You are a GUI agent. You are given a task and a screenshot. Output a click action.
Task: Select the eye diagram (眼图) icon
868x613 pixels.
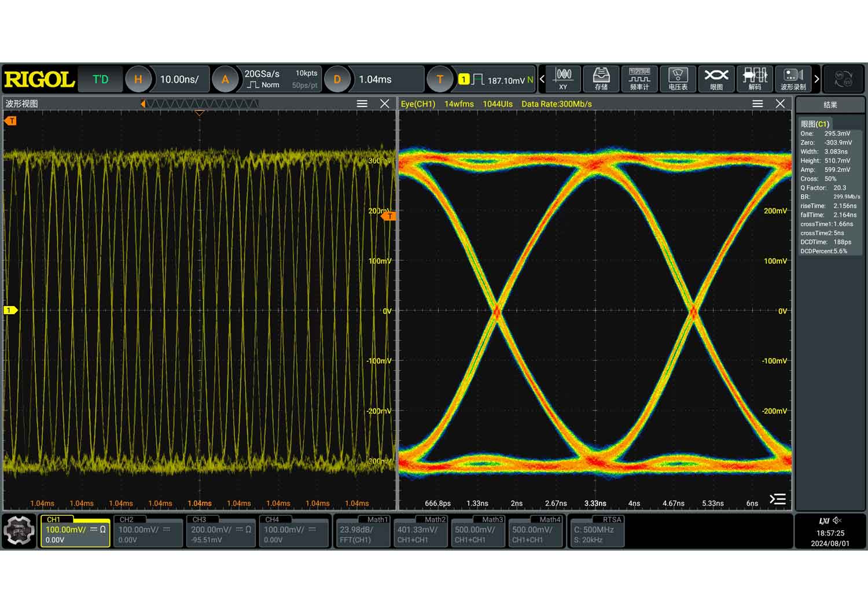(716, 79)
